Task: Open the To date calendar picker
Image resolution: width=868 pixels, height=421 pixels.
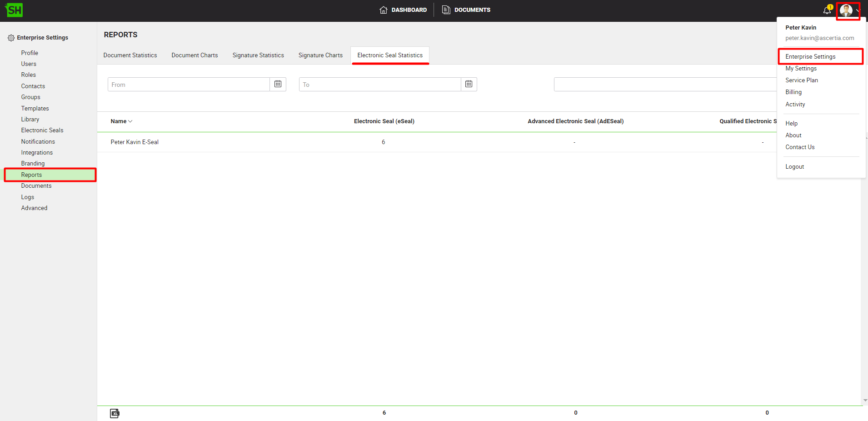Action: click(469, 84)
